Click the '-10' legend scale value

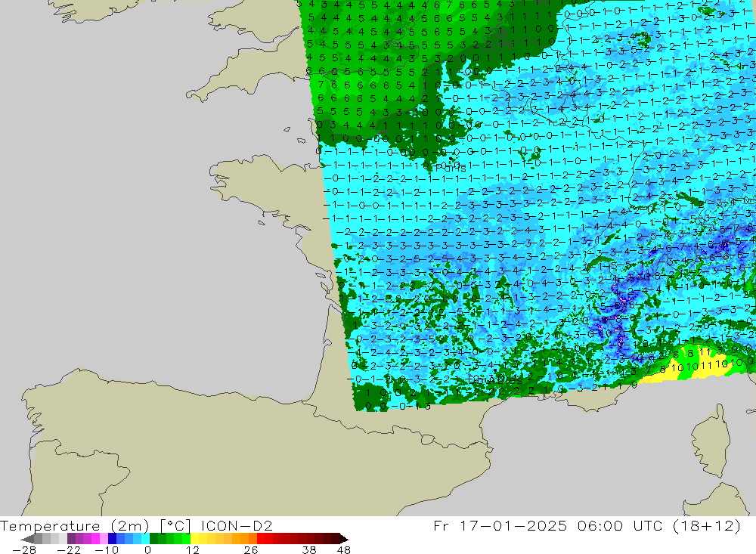[106, 549]
